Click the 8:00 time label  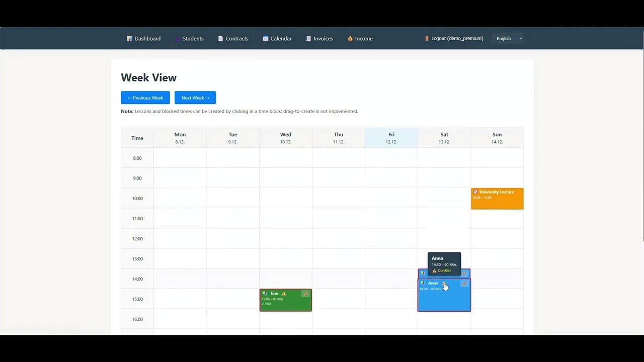pyautogui.click(x=137, y=158)
